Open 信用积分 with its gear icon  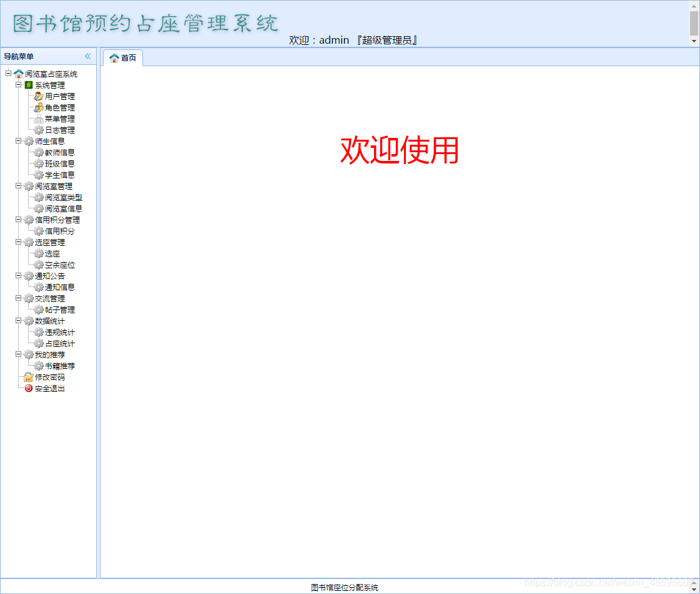(39, 231)
